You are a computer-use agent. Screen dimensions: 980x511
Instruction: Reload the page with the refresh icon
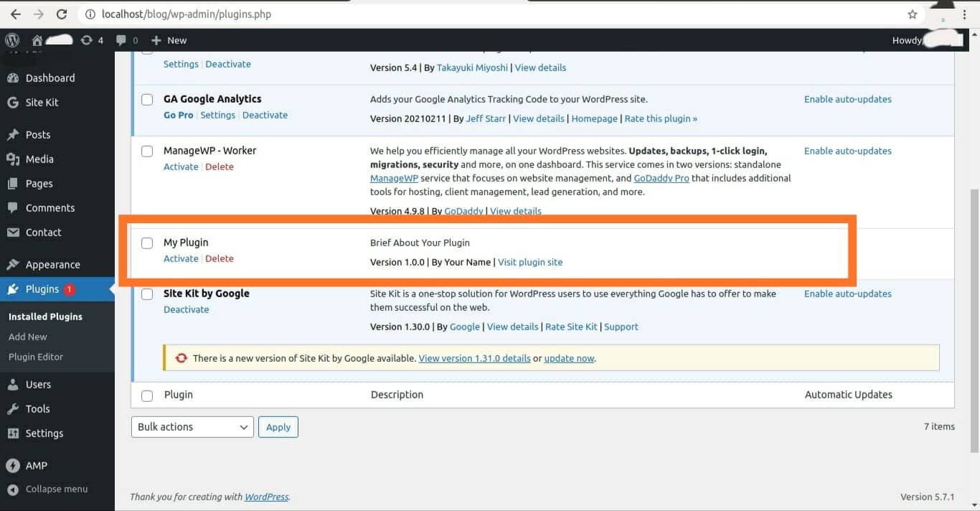62,14
